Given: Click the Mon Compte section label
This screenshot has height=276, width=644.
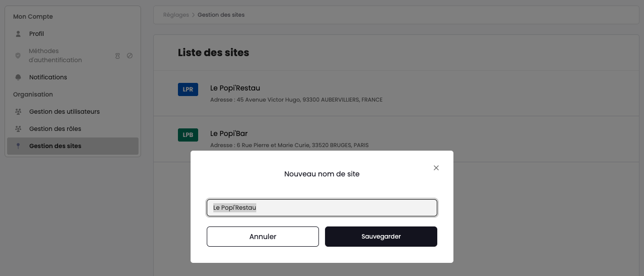Looking at the screenshot, I should [x=33, y=17].
